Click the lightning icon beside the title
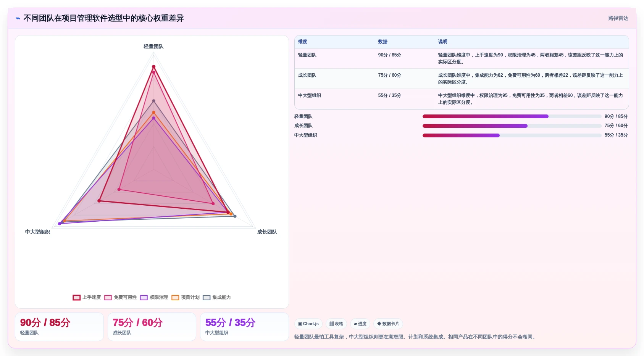The height and width of the screenshot is (356, 644). [x=18, y=18]
